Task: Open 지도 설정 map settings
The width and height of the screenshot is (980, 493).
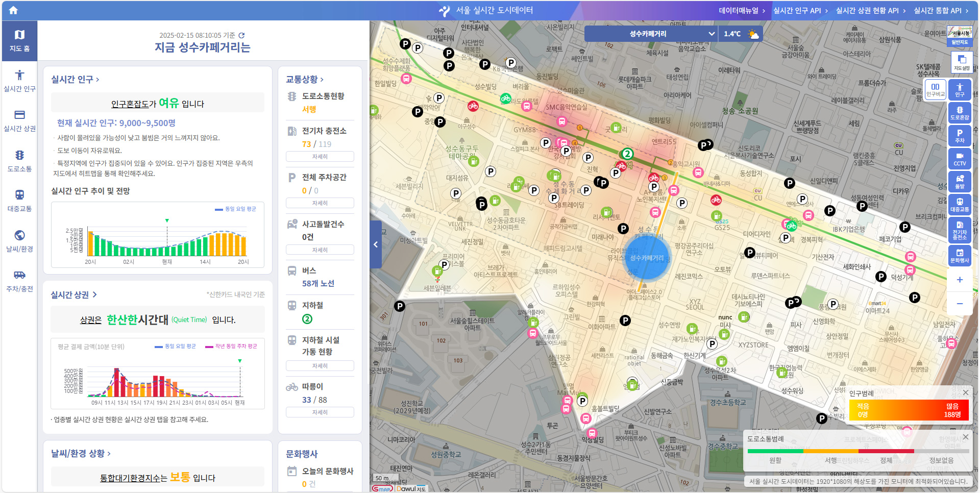Action: [x=962, y=62]
